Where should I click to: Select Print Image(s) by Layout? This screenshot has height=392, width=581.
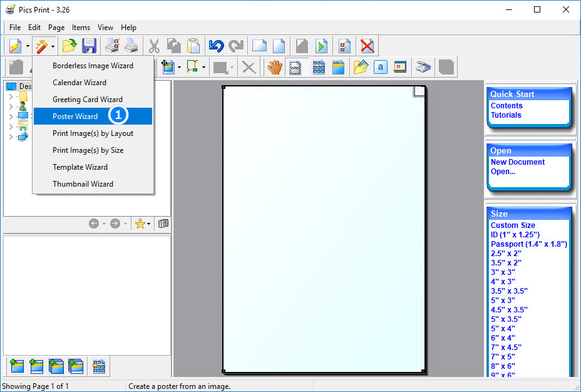point(93,133)
